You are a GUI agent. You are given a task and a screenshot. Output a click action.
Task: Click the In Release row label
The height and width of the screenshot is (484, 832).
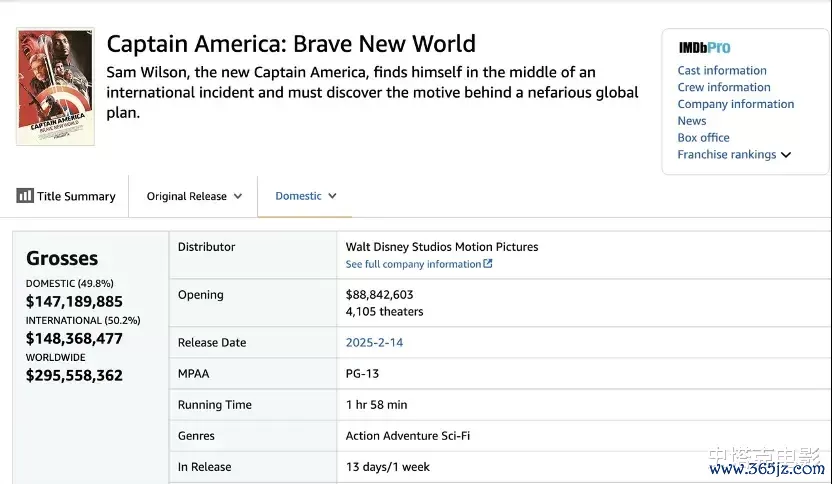click(x=204, y=467)
